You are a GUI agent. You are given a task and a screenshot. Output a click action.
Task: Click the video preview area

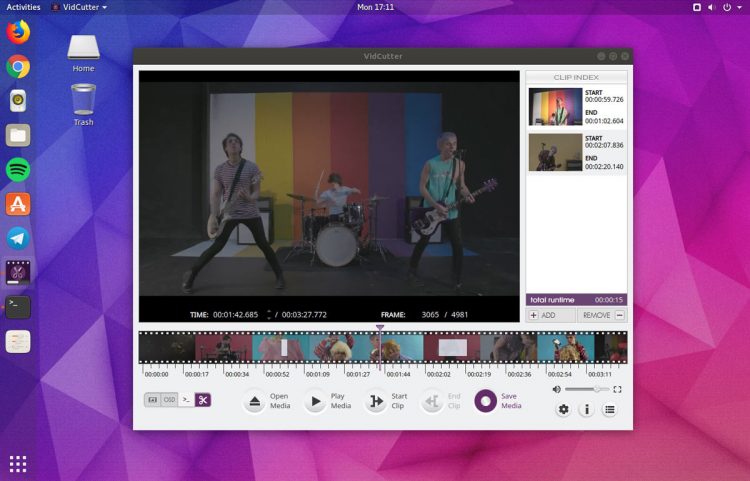329,196
